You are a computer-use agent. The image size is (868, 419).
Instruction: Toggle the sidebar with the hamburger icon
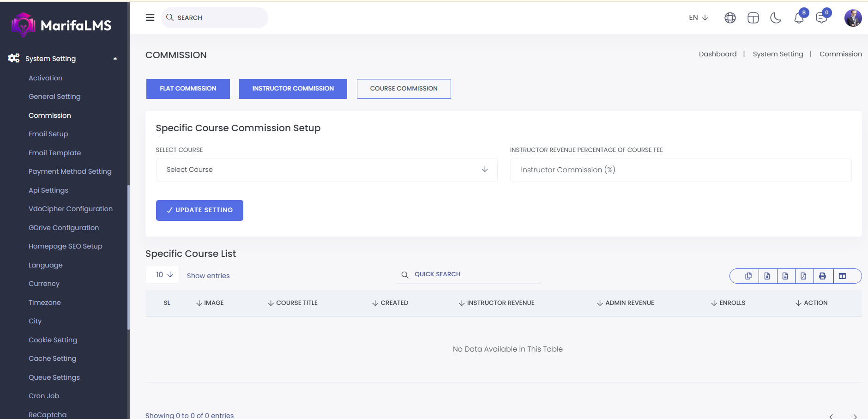[150, 18]
